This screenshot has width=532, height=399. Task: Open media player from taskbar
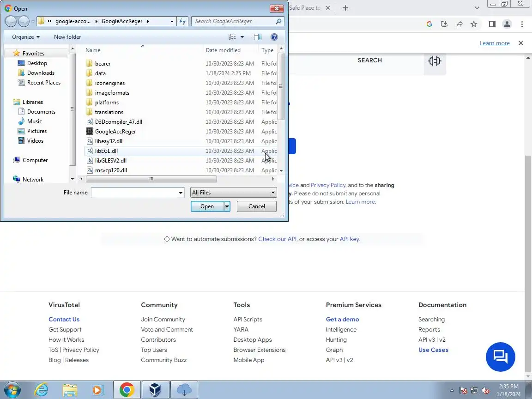(98, 390)
